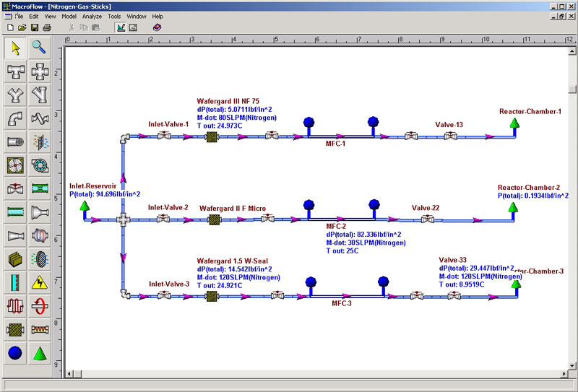Open a file with the folder icon
The image size is (578, 392).
pyautogui.click(x=22, y=27)
